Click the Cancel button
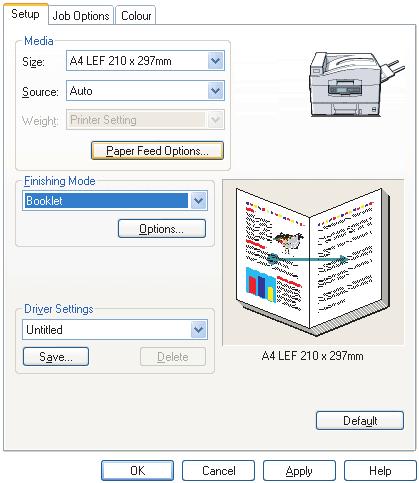Viewport: 419px width, 483px height. 218,471
